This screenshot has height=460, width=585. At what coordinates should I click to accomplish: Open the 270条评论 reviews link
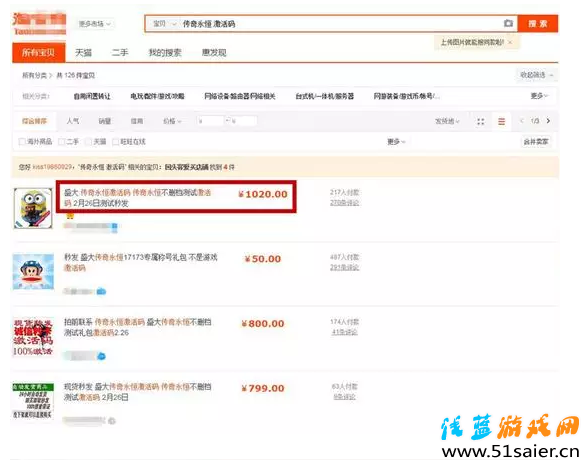tap(344, 203)
